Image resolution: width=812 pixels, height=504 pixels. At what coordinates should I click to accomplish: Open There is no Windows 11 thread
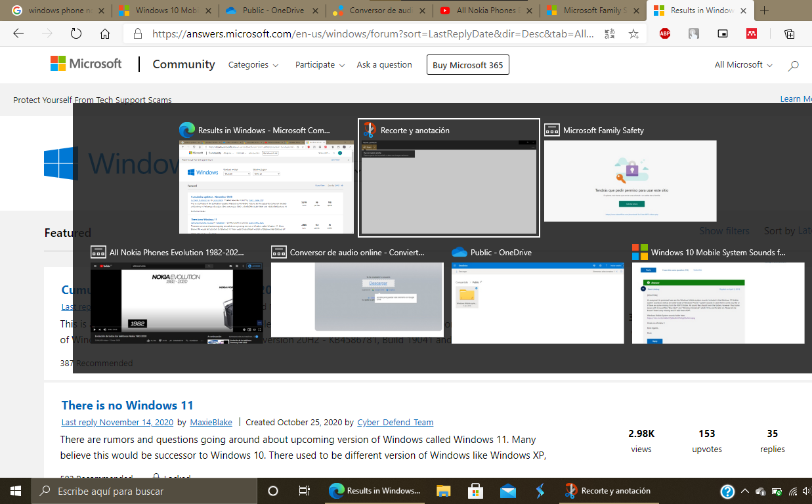pos(127,405)
